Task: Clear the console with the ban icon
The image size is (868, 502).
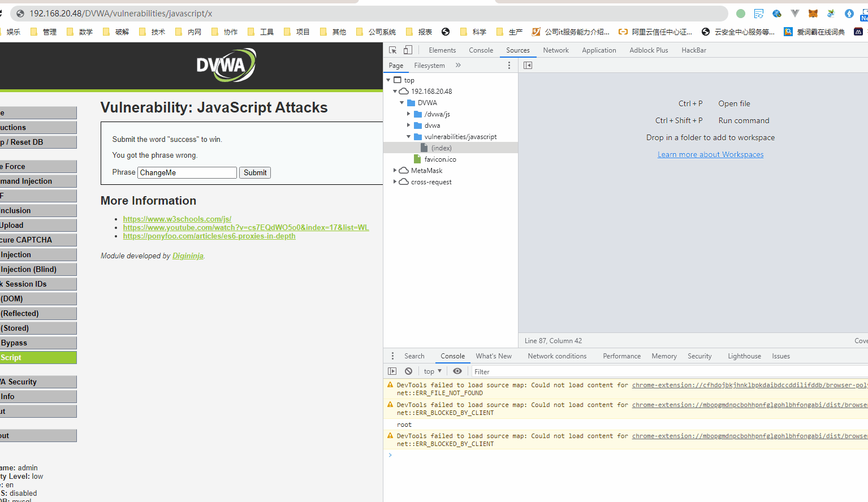Action: point(408,371)
